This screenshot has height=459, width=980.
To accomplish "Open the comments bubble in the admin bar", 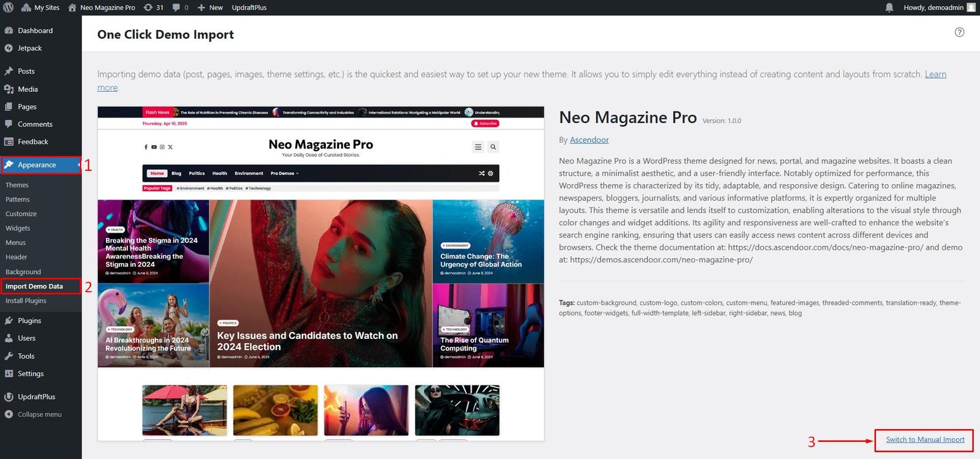I will tap(181, 7).
